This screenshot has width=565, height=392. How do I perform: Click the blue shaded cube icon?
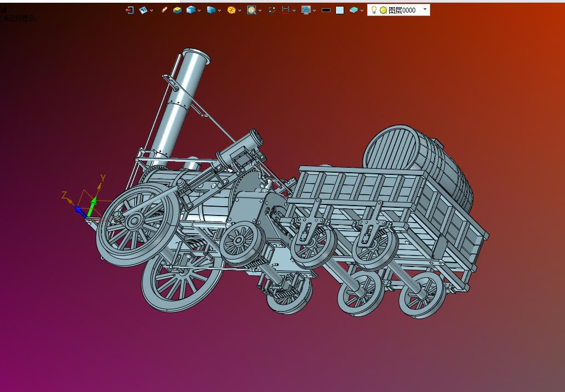point(191,10)
